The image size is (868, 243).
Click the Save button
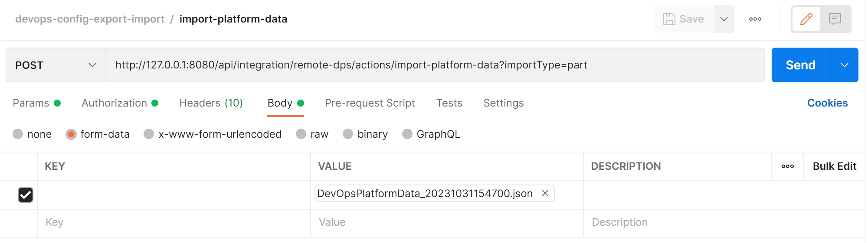pos(683,19)
